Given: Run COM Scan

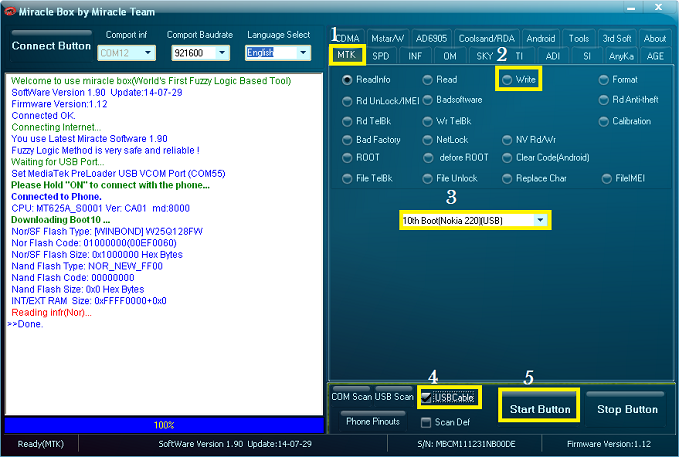Looking at the screenshot, I should [x=351, y=396].
